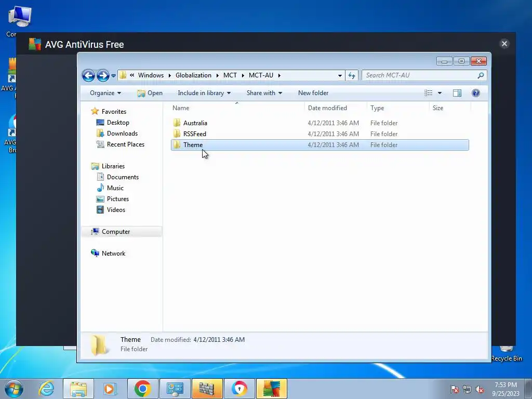Open the Pictures library
The width and height of the screenshot is (532, 399).
pos(118,199)
